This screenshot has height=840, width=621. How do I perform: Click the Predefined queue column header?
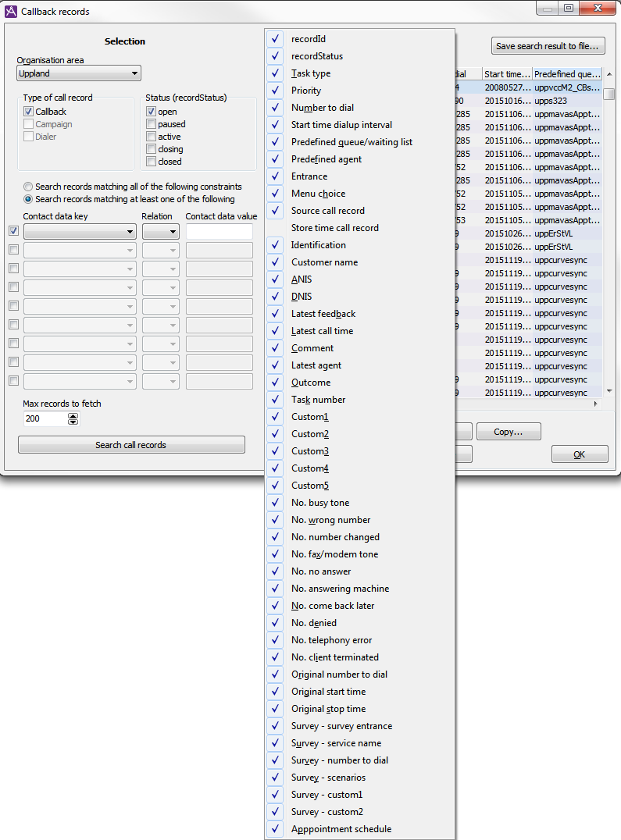567,74
